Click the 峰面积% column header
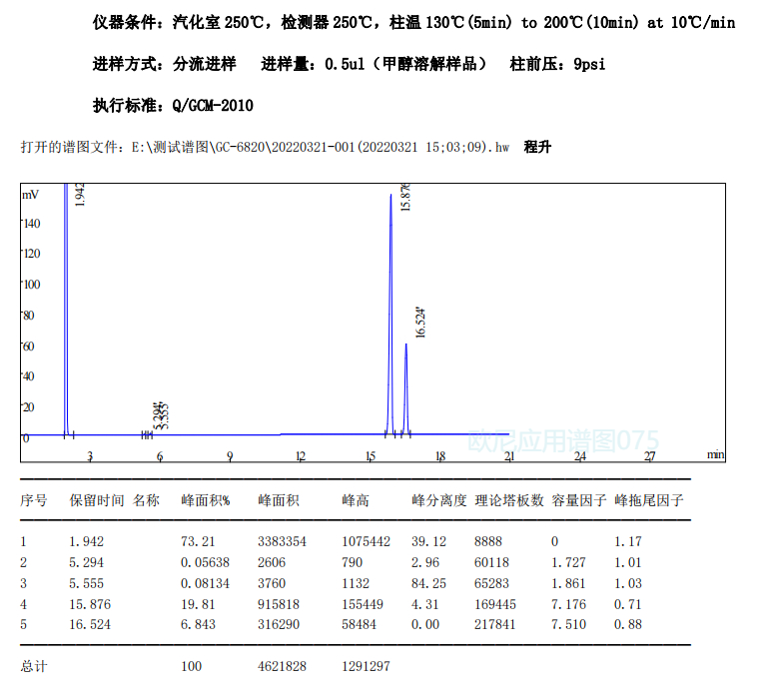The height and width of the screenshot is (700, 757). (205, 500)
